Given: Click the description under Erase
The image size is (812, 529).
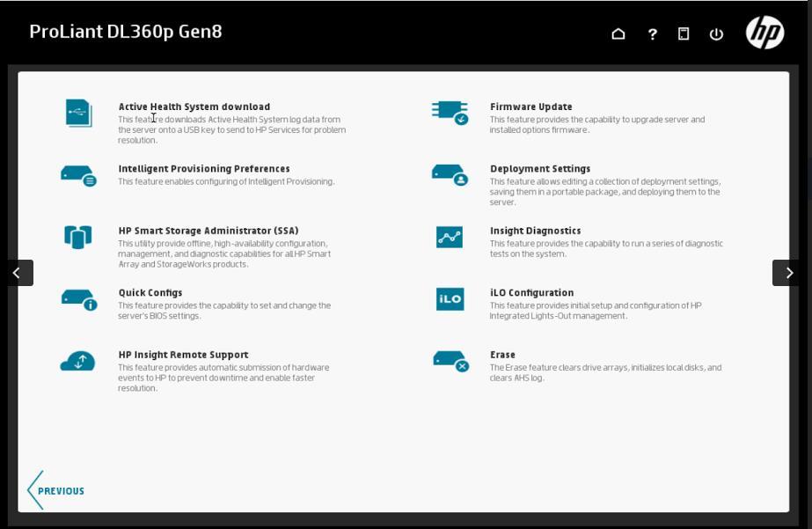Looking at the screenshot, I should coord(605,372).
